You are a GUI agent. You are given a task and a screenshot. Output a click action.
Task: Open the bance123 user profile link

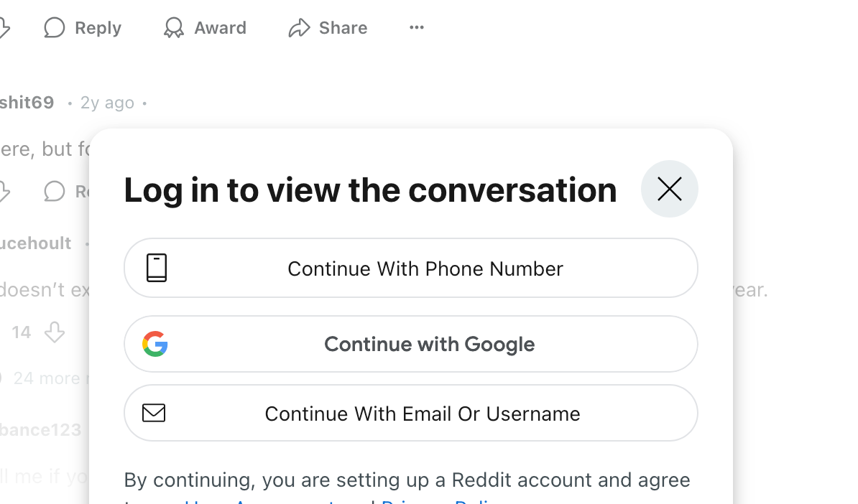(x=40, y=430)
